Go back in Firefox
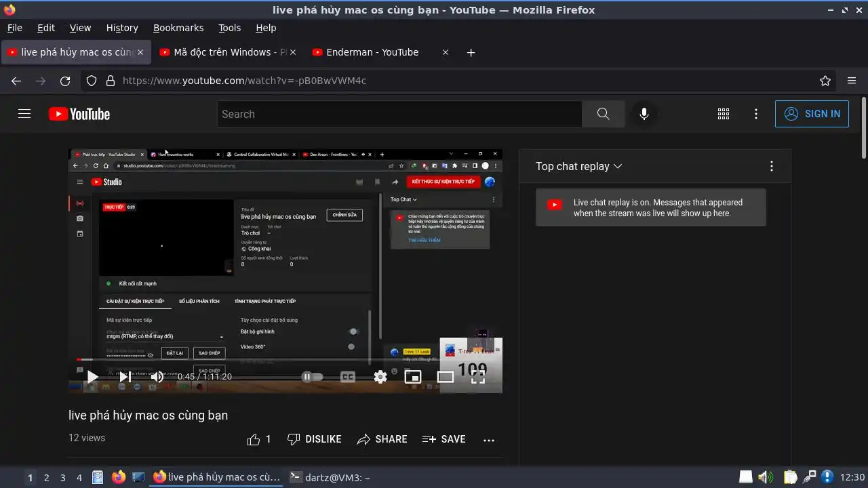The image size is (868, 488). tap(16, 81)
